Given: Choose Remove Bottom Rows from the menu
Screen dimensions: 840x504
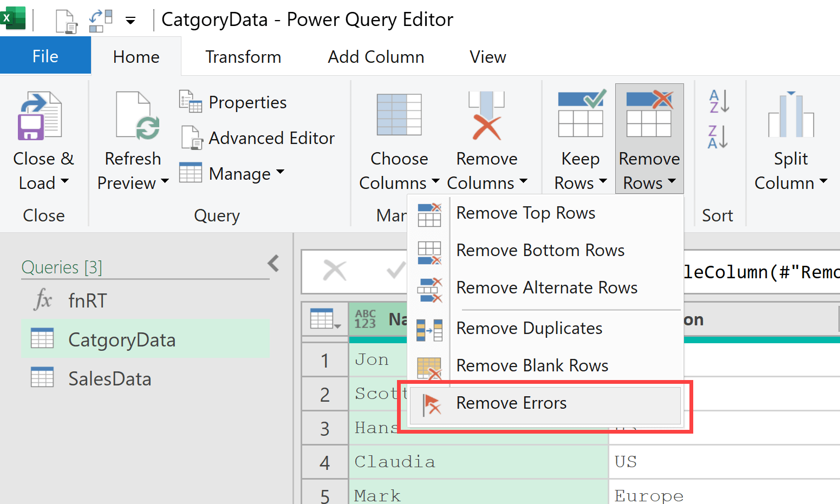Looking at the screenshot, I should point(545,251).
